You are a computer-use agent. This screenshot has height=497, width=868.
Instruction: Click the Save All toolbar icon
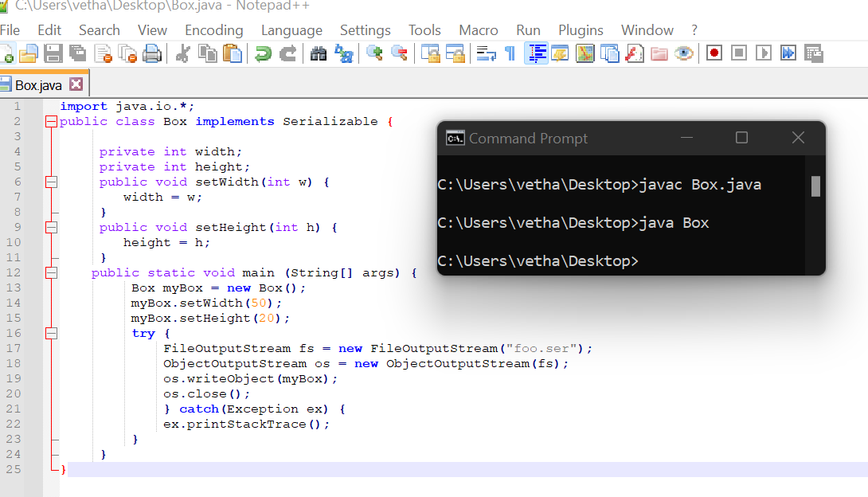[x=77, y=53]
